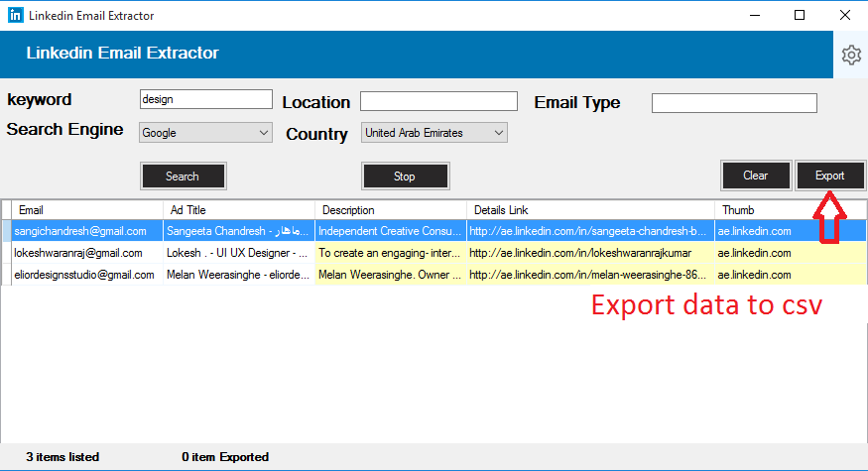The height and width of the screenshot is (471, 868).
Task: Click ae.linkedin.com thumb in lokeshwaranraj row
Action: click(791, 253)
